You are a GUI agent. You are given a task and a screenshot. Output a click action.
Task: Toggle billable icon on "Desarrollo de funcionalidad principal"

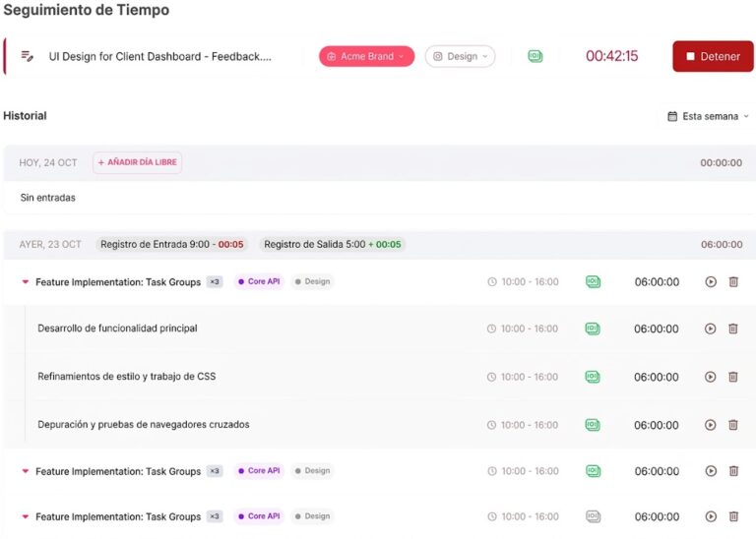(x=593, y=329)
